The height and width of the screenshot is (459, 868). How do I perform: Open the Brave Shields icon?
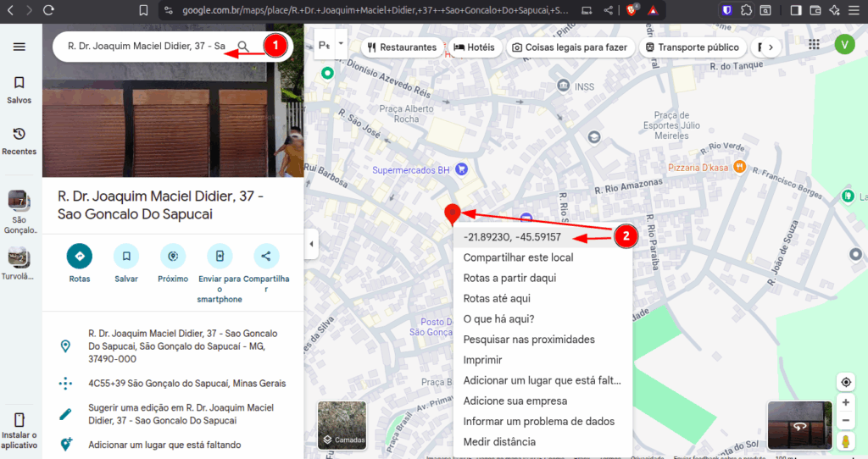631,9
